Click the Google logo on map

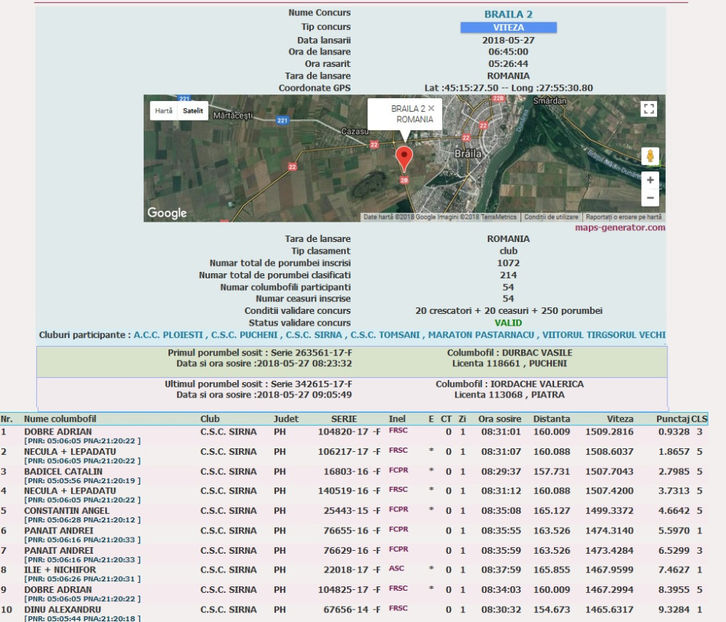167,213
